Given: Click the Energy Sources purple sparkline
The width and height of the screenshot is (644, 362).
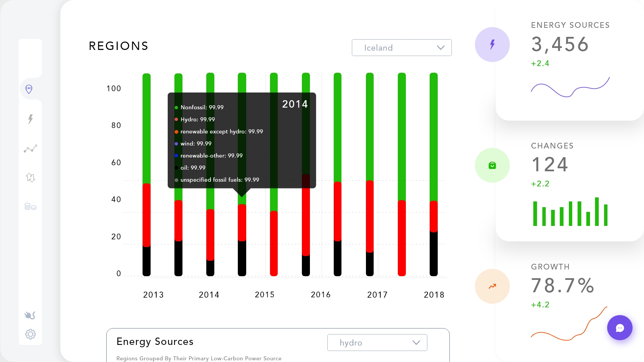Looking at the screenshot, I should coord(570,87).
